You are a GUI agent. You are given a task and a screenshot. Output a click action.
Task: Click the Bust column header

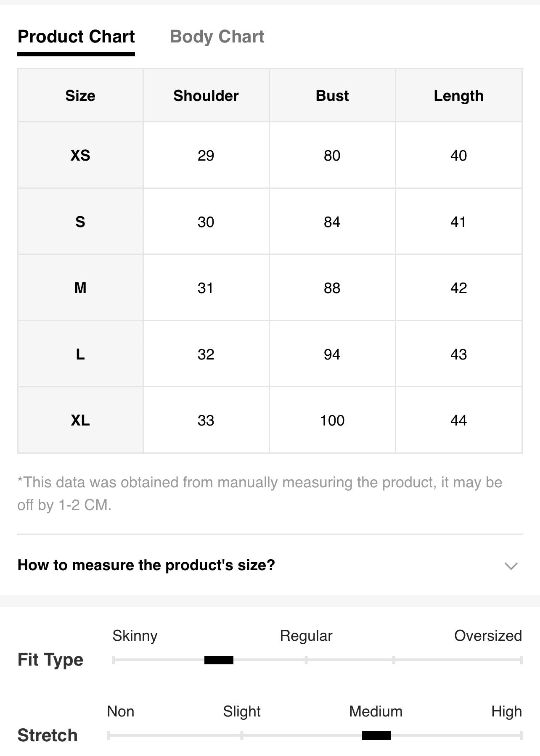click(332, 96)
